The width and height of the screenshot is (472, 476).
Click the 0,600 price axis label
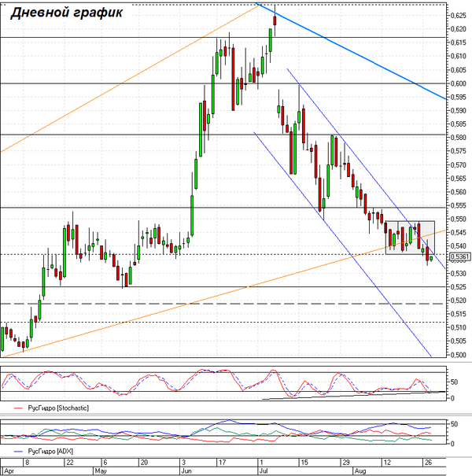pos(458,83)
